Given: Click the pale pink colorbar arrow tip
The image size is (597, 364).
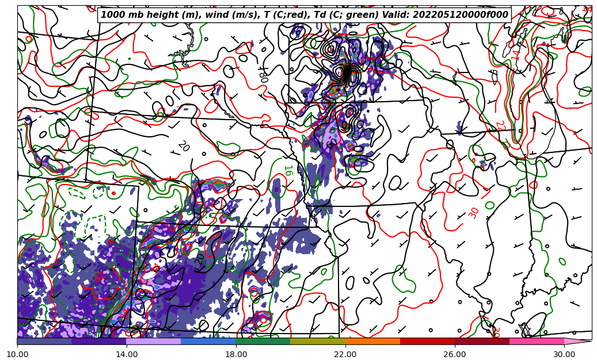Looking at the screenshot, I should click(x=577, y=341).
